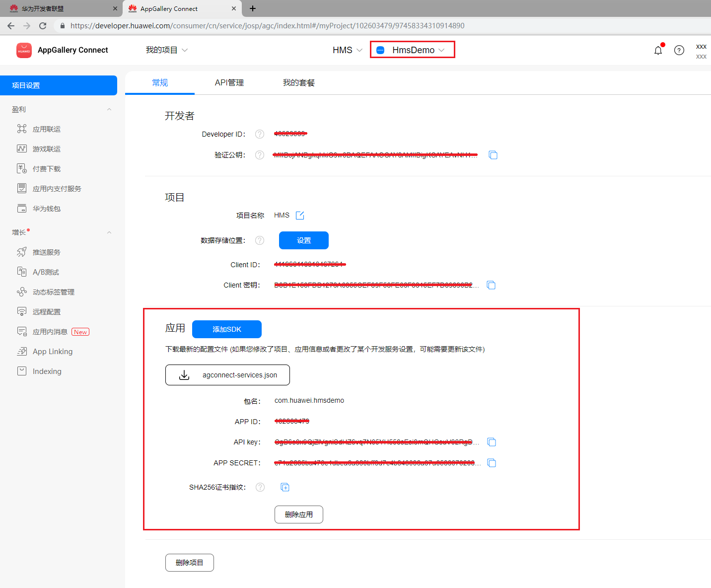Click the browser back arrow
Viewport: 711px width, 588px height.
click(11, 26)
